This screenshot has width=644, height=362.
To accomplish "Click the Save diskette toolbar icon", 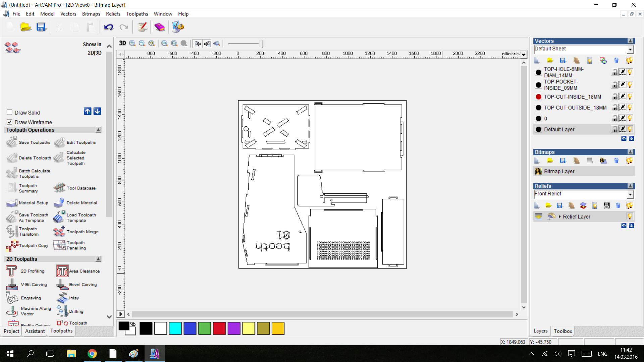I will click(41, 27).
